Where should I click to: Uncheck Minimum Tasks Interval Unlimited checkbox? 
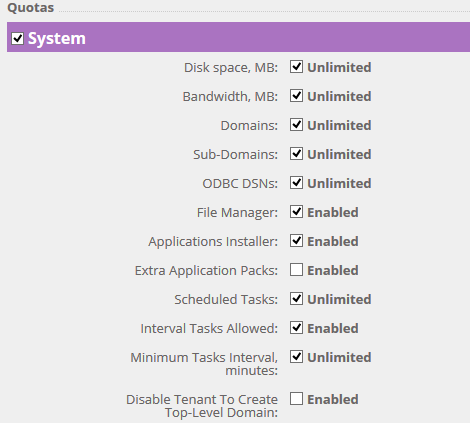click(296, 357)
